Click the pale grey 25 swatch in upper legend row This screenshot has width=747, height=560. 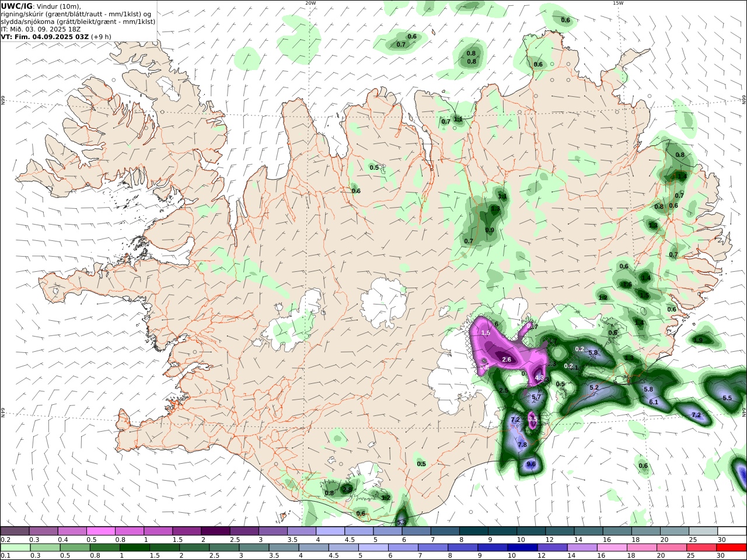click(x=703, y=531)
